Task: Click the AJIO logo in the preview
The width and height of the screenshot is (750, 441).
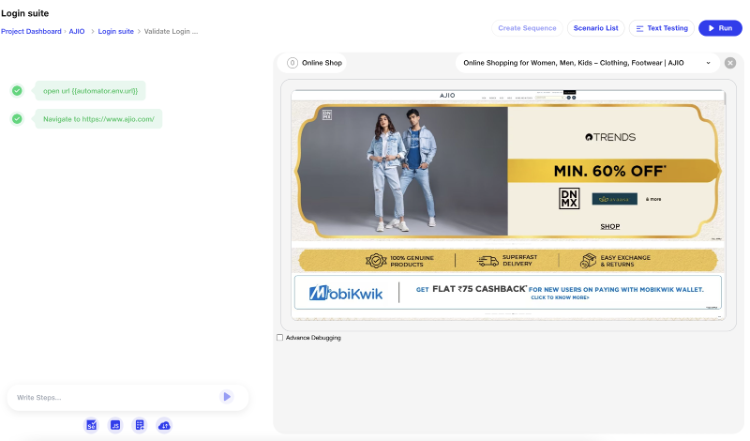Action: point(447,95)
